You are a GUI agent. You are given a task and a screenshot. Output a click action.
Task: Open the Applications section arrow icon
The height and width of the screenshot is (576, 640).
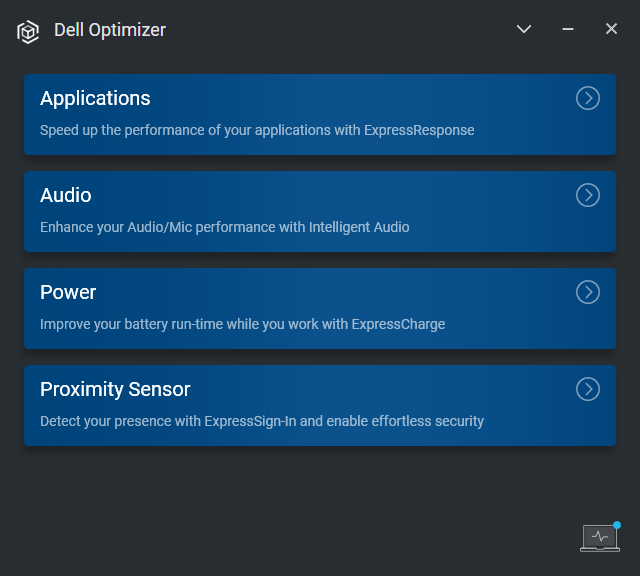click(x=588, y=98)
